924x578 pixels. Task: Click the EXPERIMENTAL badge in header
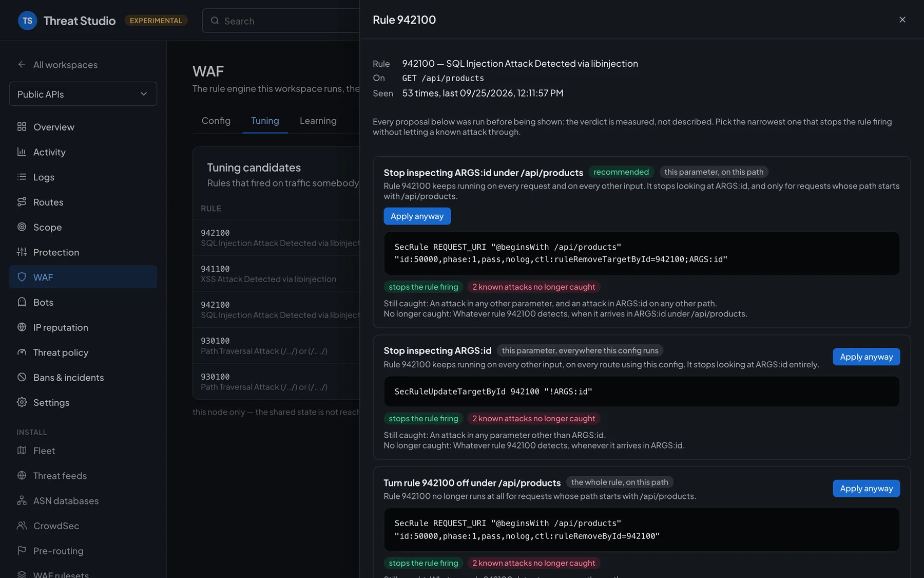coord(156,21)
